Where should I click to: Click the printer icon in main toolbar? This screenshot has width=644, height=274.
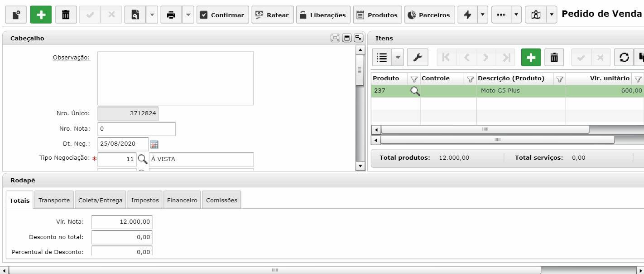tap(171, 15)
